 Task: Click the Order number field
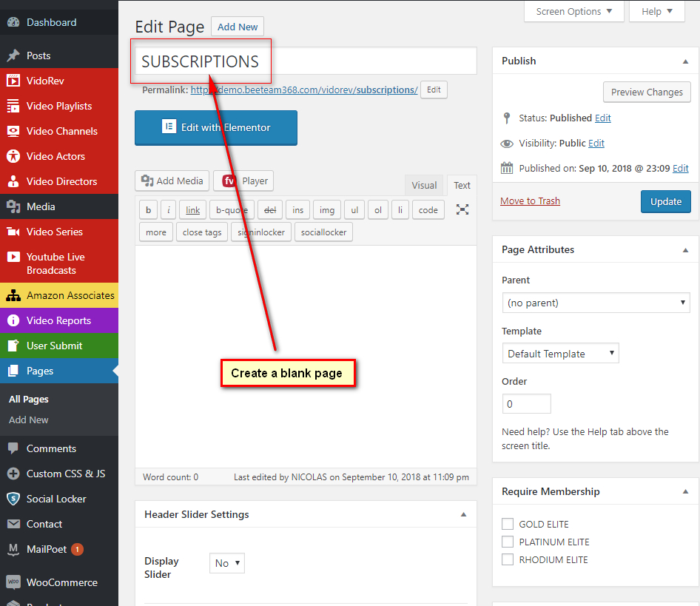point(526,404)
